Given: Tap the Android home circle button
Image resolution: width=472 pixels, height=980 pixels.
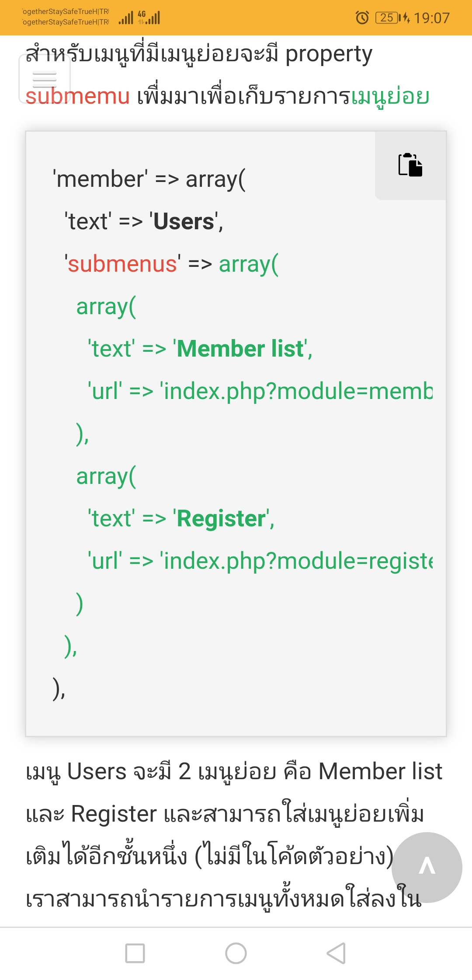Looking at the screenshot, I should click(236, 953).
